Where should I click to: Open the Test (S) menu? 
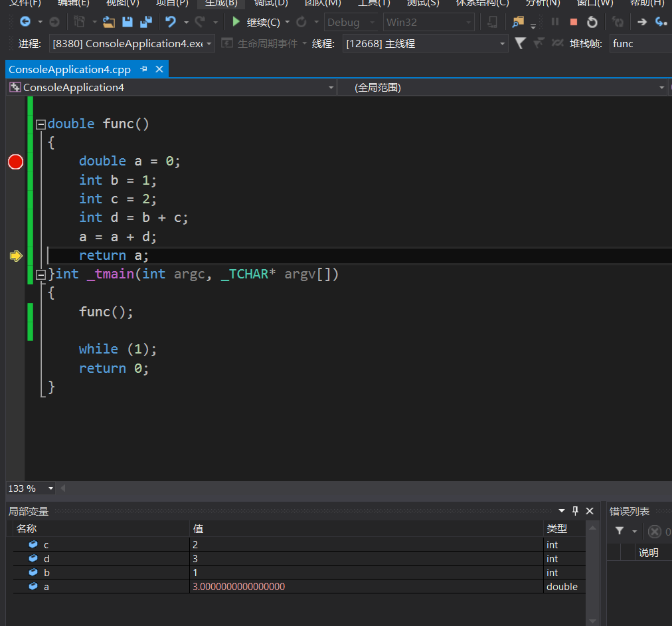[x=423, y=3]
